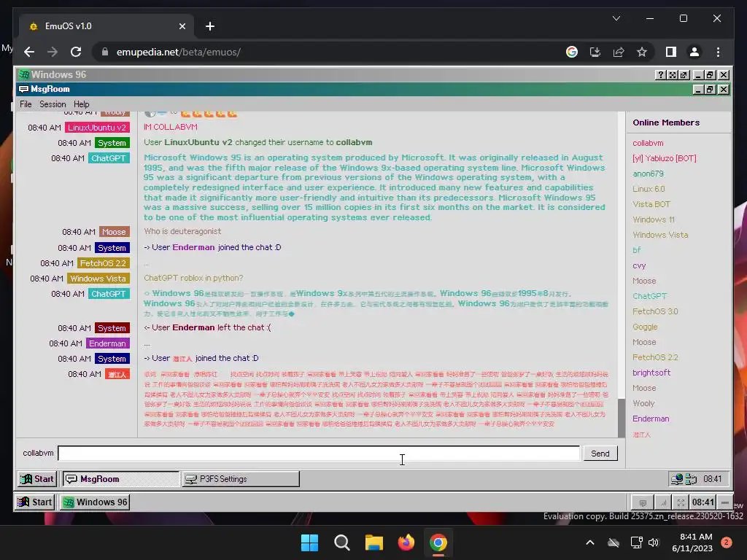
Task: Click brightsoft member
Action: pos(651,373)
